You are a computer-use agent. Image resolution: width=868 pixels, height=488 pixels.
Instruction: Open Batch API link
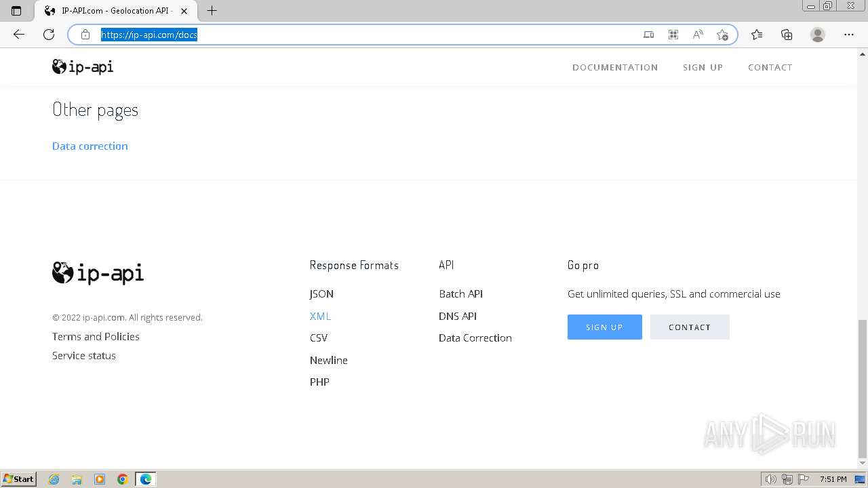460,293
